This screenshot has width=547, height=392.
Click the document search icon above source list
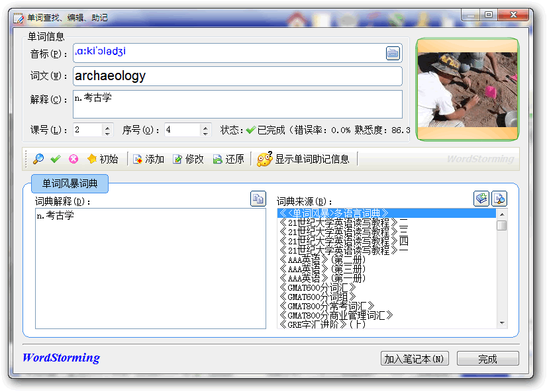coord(499,198)
